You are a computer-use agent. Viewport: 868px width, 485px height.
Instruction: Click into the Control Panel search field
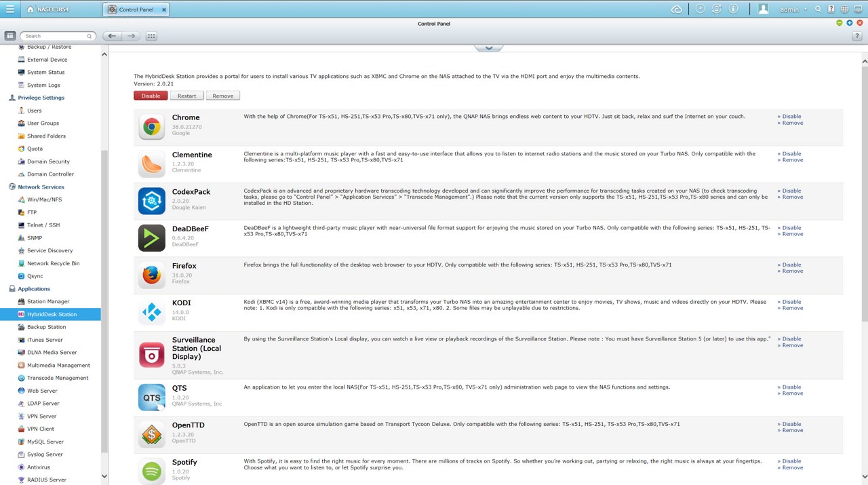tap(57, 36)
